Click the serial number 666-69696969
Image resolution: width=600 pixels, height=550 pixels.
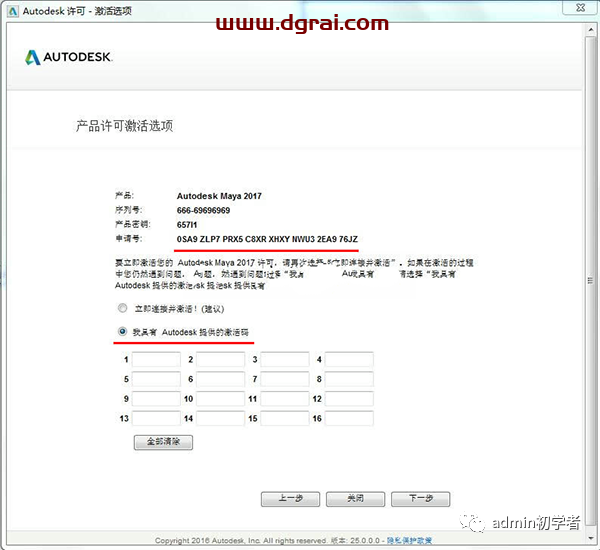point(203,211)
